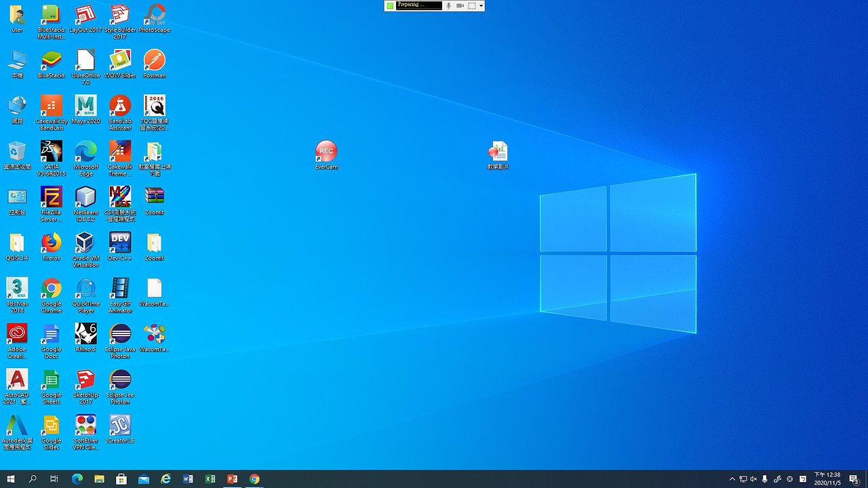Select the Rhino 6 icon
The width and height of the screenshot is (868, 488).
pyautogui.click(x=85, y=338)
